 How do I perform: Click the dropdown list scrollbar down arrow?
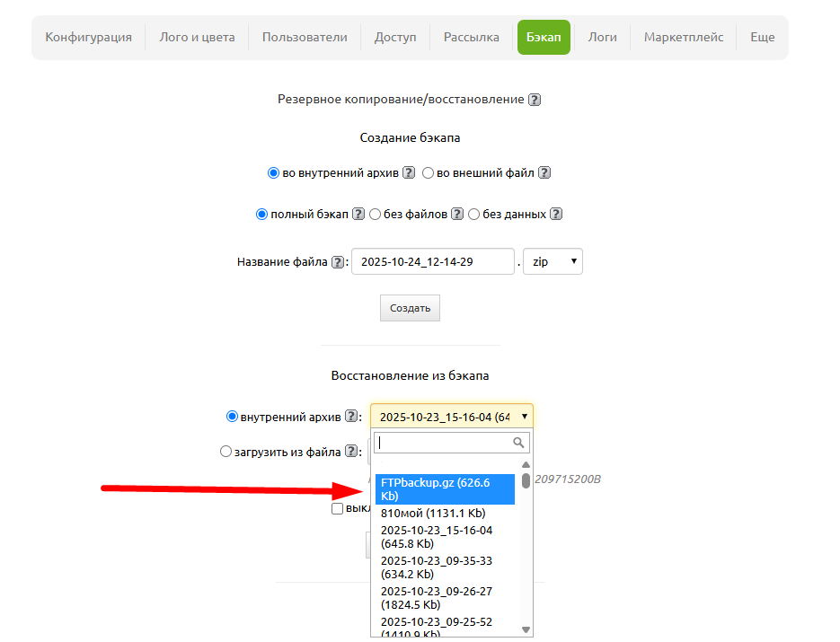coord(526,629)
